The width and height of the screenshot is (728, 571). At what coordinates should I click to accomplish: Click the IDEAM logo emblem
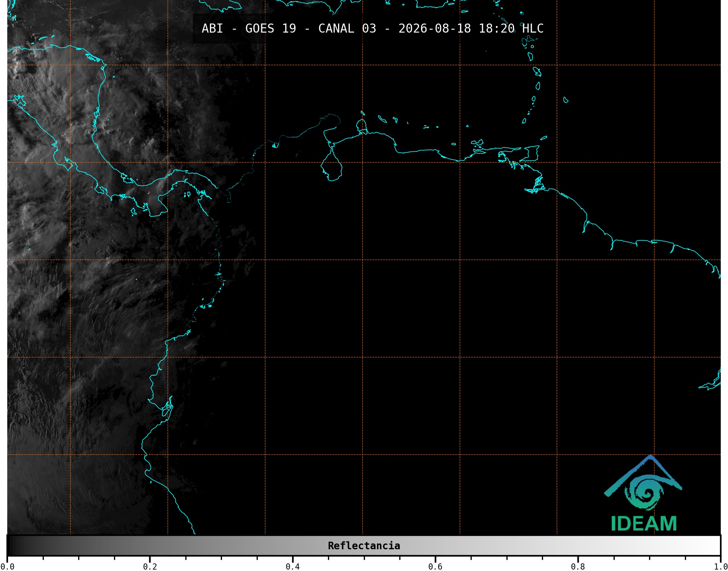click(643, 483)
